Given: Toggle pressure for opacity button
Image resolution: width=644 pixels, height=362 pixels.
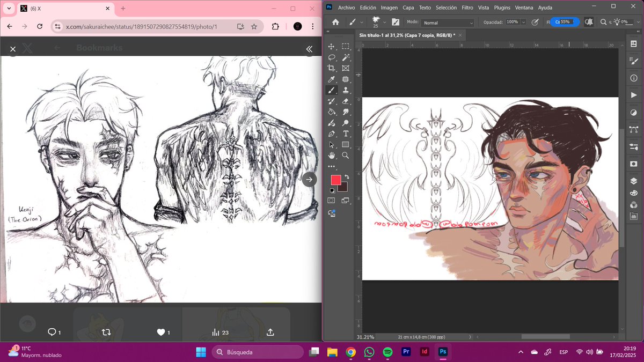Looking at the screenshot, I should 535,22.
